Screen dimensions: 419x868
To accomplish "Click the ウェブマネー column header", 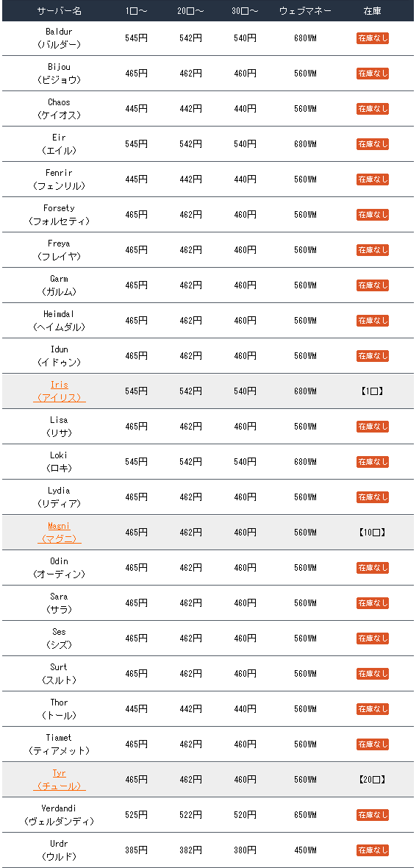I will pos(305,10).
